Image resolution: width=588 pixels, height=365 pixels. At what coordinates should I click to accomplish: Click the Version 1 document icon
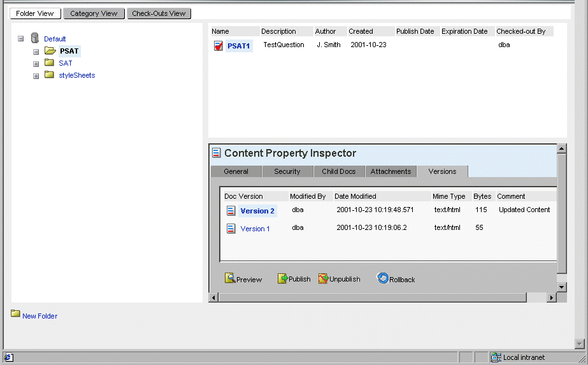231,229
